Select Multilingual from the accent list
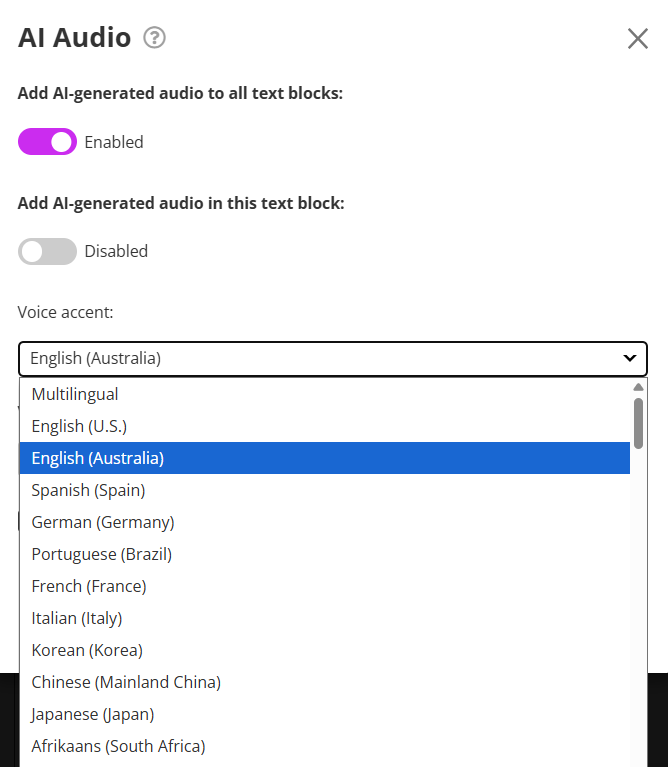This screenshot has height=767, width=668. pos(75,394)
